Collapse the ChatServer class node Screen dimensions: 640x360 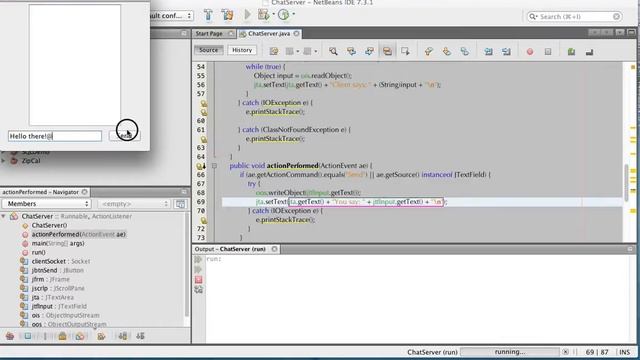(4, 216)
